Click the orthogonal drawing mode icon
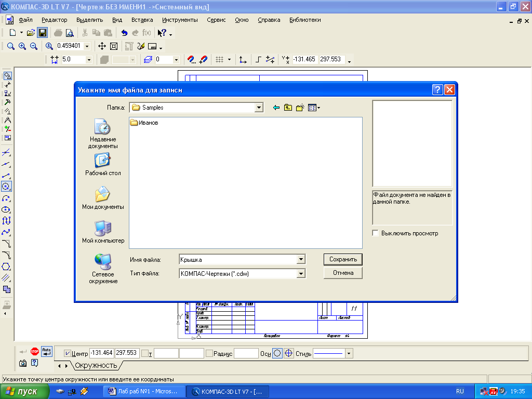The image size is (532, 399). point(258,60)
